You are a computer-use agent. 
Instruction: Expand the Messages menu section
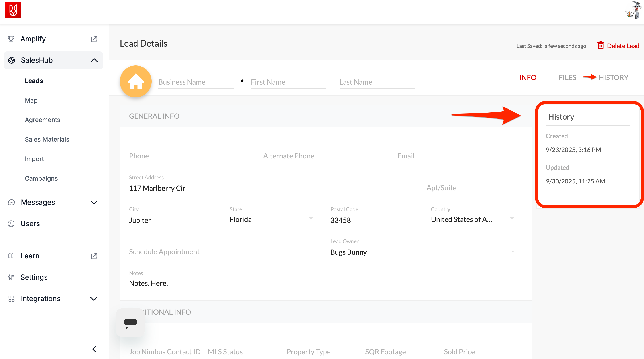[x=94, y=202]
